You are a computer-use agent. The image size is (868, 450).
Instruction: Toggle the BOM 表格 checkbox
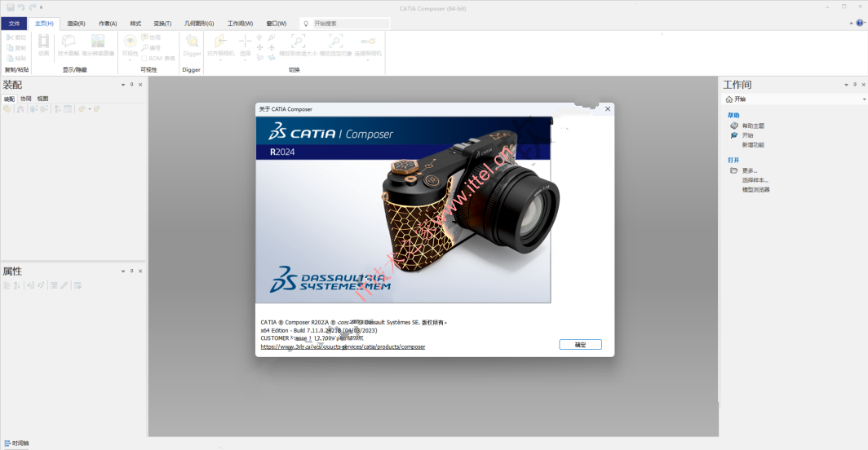144,58
